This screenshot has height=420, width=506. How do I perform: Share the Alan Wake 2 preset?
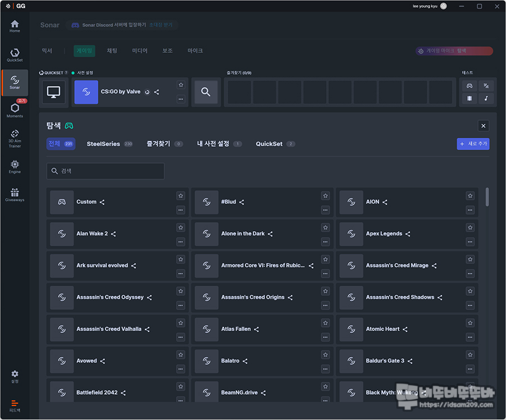click(113, 234)
